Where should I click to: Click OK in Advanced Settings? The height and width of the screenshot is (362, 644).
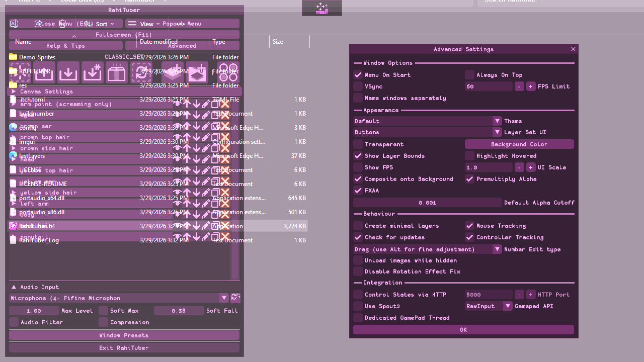[x=463, y=330]
